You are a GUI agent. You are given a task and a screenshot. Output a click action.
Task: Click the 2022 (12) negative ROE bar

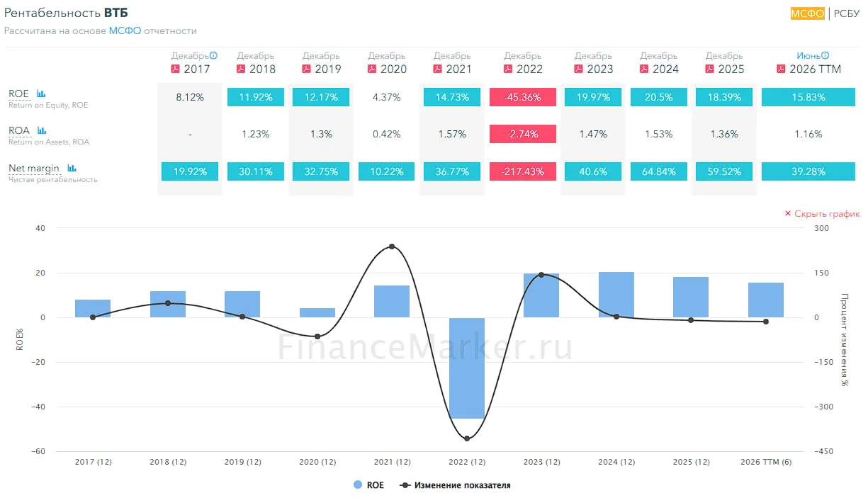pyautogui.click(x=467, y=368)
